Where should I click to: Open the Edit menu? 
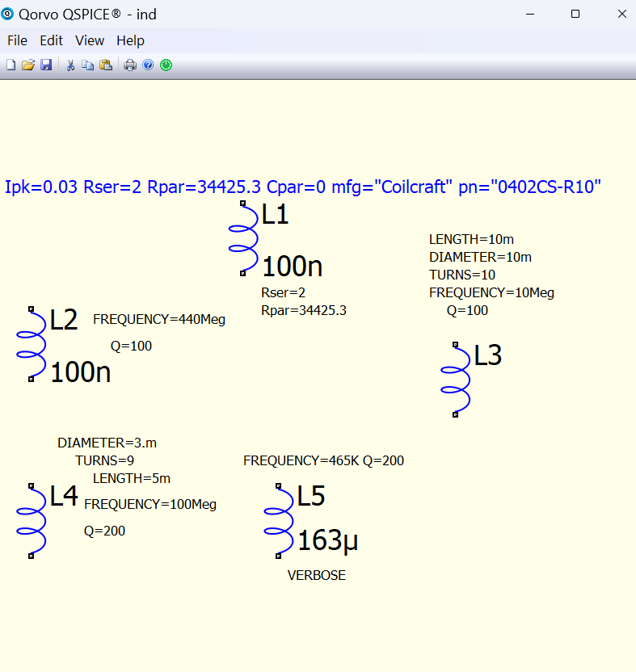point(51,40)
